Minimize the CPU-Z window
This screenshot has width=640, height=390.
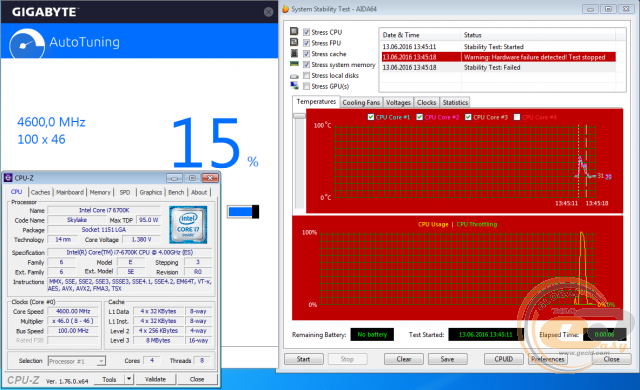pos(174,178)
